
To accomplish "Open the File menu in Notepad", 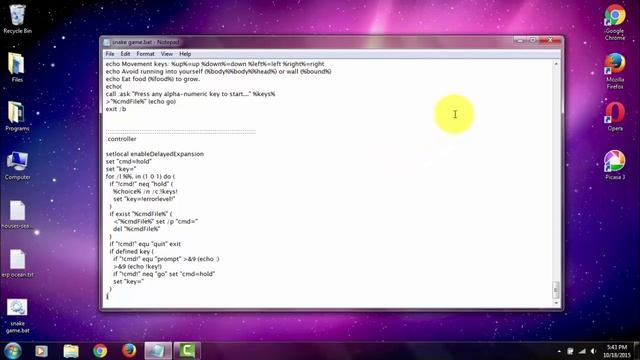I will tap(110, 54).
